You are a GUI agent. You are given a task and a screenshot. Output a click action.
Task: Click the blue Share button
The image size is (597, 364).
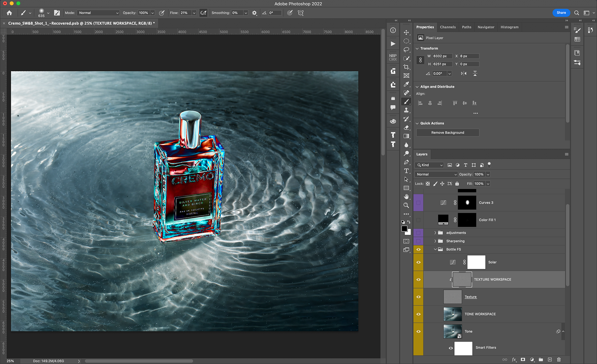pos(561,13)
